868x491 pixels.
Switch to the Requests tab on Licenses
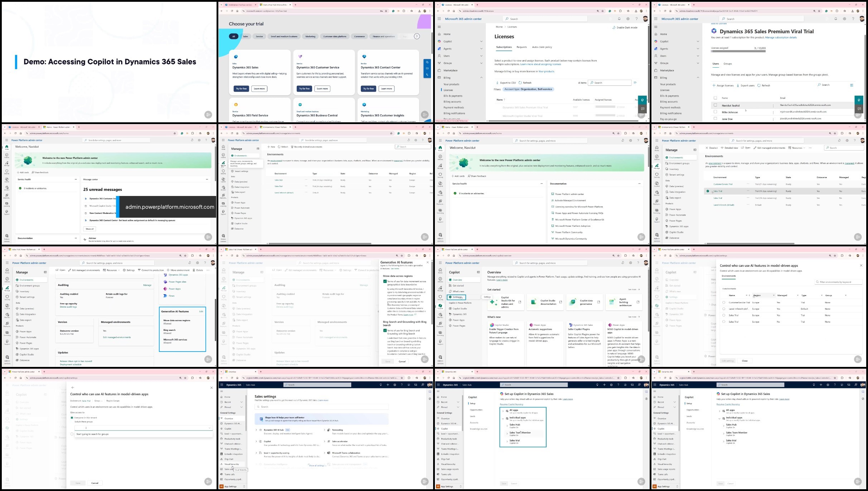[522, 47]
